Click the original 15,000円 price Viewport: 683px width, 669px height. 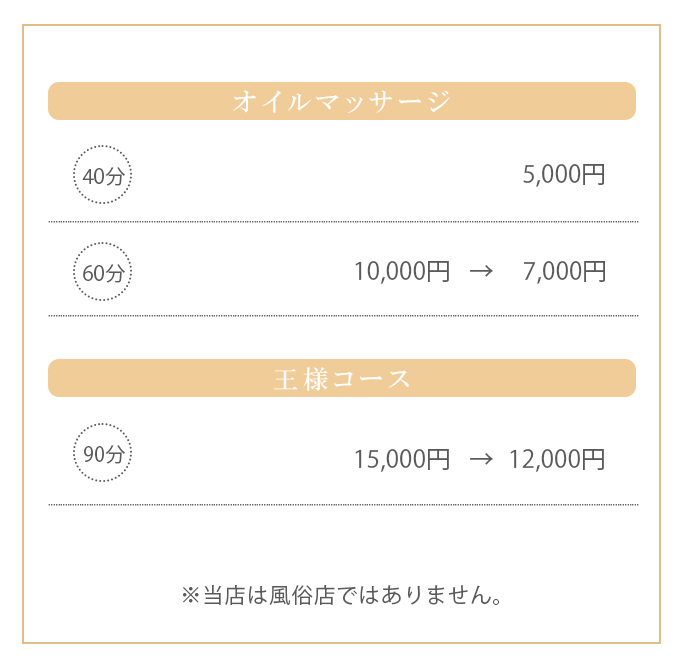point(402,459)
